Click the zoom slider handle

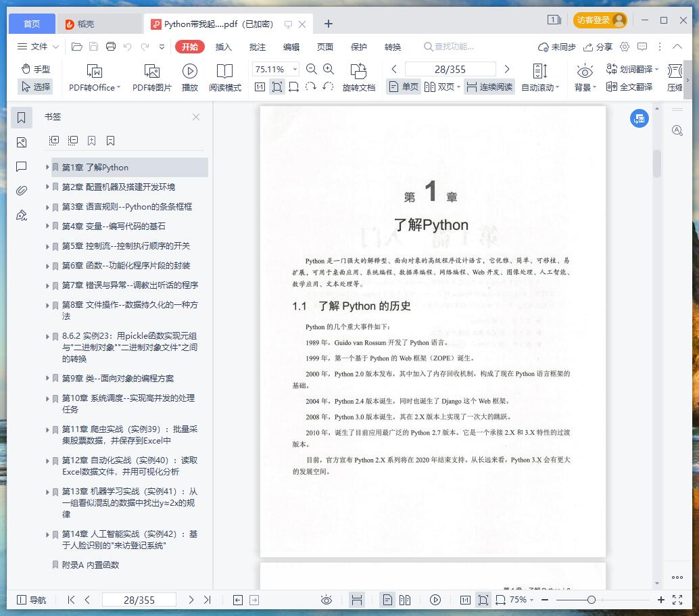pos(591,600)
